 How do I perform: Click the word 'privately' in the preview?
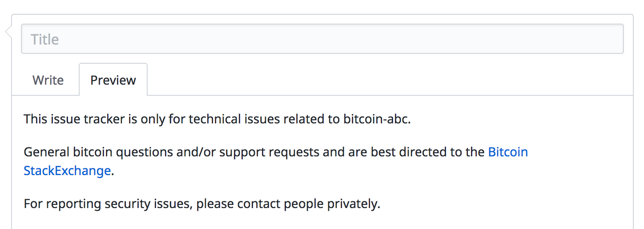(352, 204)
